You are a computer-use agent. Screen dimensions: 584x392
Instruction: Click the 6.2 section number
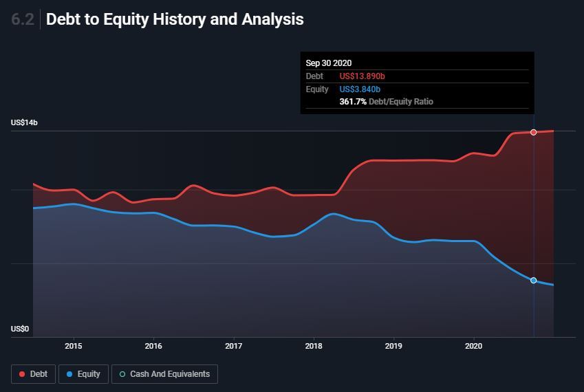(x=22, y=19)
